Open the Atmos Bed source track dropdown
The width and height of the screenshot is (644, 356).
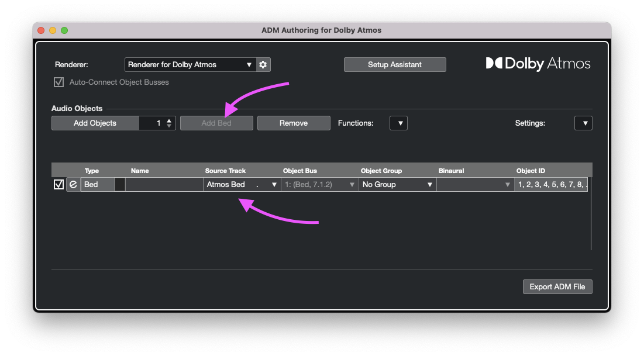coord(242,185)
